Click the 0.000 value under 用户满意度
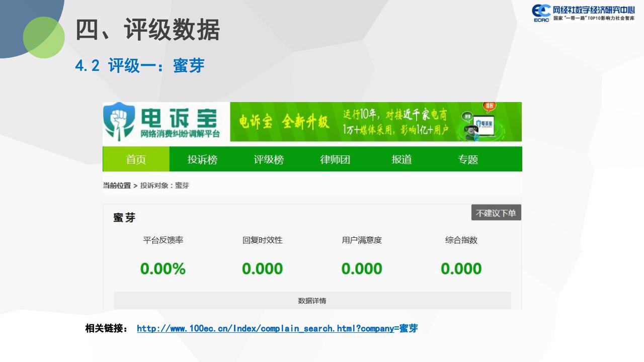This screenshot has width=644, height=362. point(362,268)
